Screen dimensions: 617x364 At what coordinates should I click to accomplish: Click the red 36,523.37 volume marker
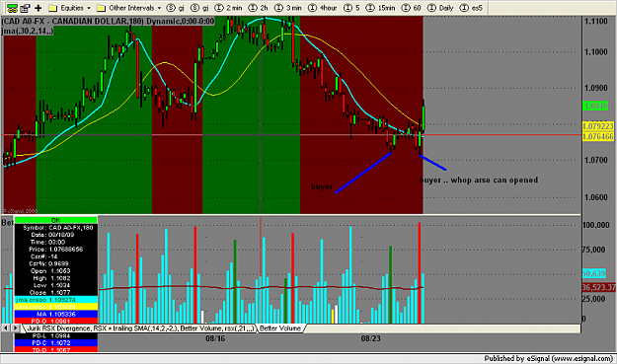(x=598, y=287)
